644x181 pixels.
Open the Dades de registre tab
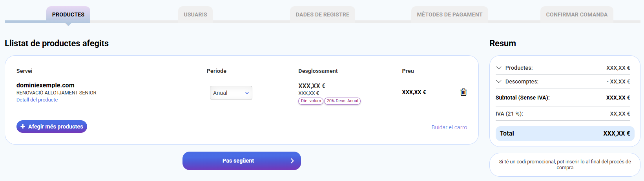(x=323, y=14)
